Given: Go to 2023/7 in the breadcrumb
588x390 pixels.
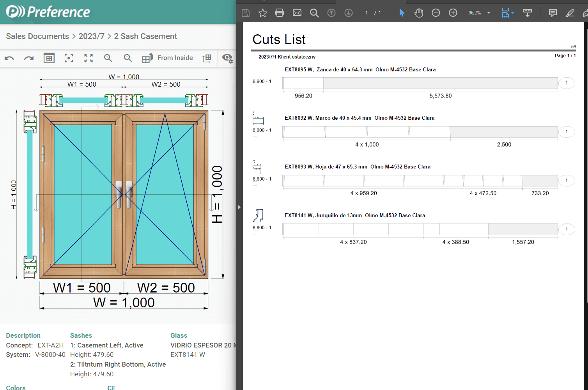Looking at the screenshot, I should tap(92, 36).
